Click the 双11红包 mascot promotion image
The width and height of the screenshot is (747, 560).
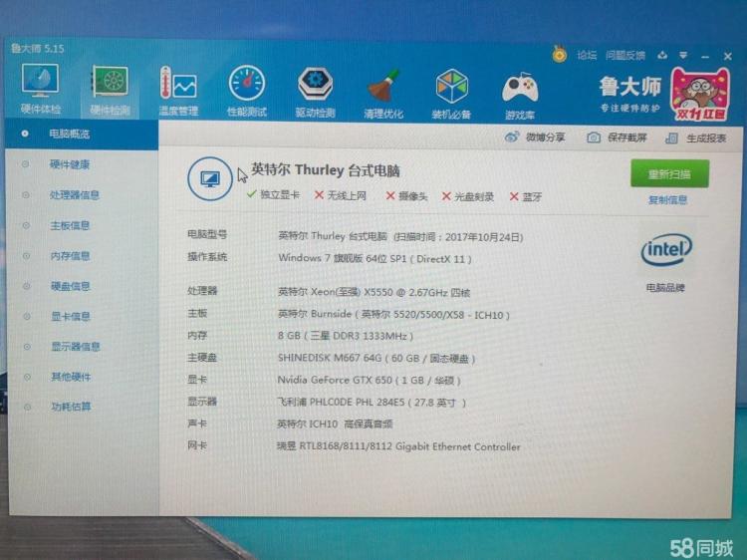click(700, 95)
